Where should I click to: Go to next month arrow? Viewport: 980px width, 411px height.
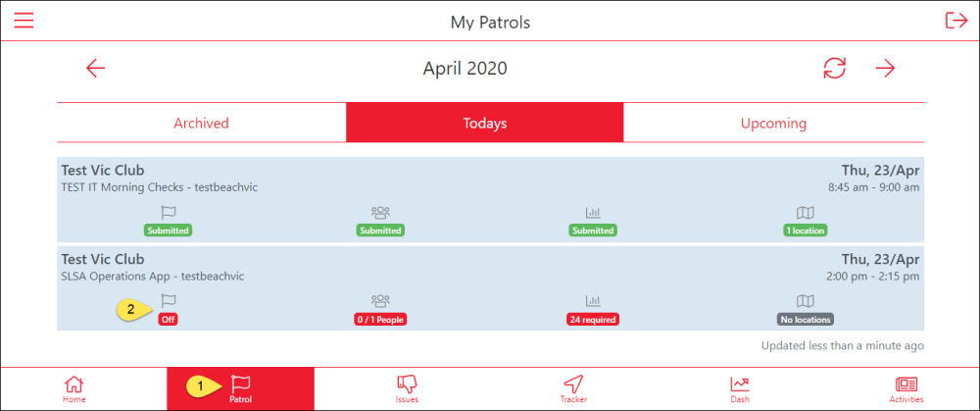(885, 68)
